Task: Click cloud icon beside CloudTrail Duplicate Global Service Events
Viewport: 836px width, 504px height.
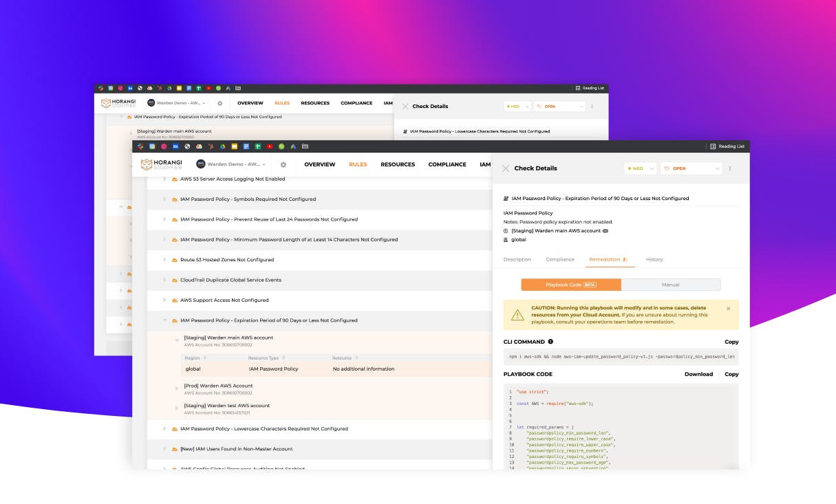Action: [175, 280]
